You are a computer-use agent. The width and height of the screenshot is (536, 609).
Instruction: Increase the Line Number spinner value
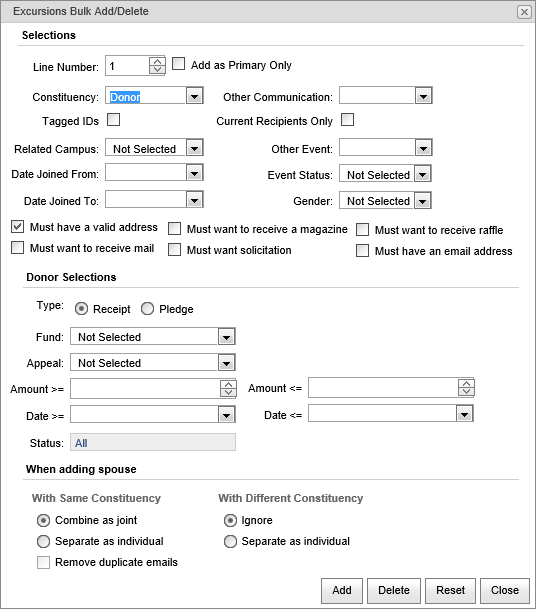pyautogui.click(x=157, y=61)
